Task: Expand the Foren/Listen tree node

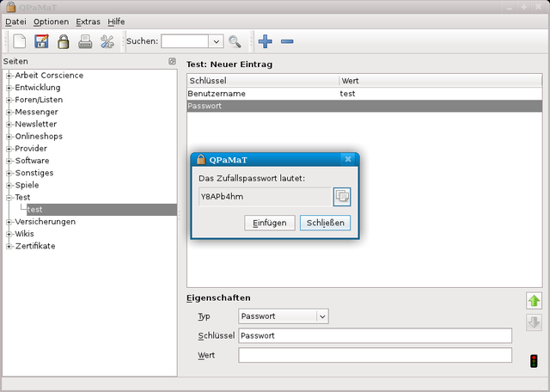Action: click(x=9, y=100)
